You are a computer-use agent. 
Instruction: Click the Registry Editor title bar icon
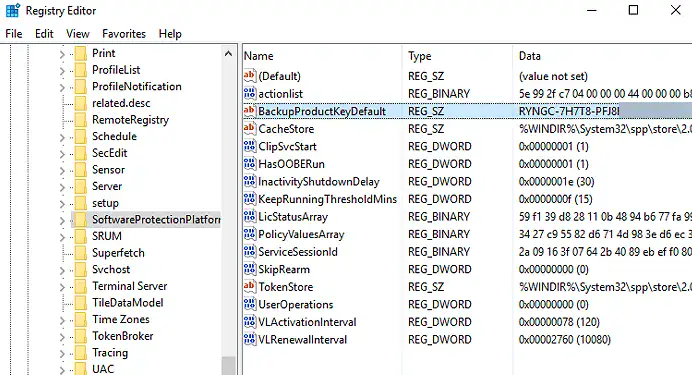[x=13, y=11]
